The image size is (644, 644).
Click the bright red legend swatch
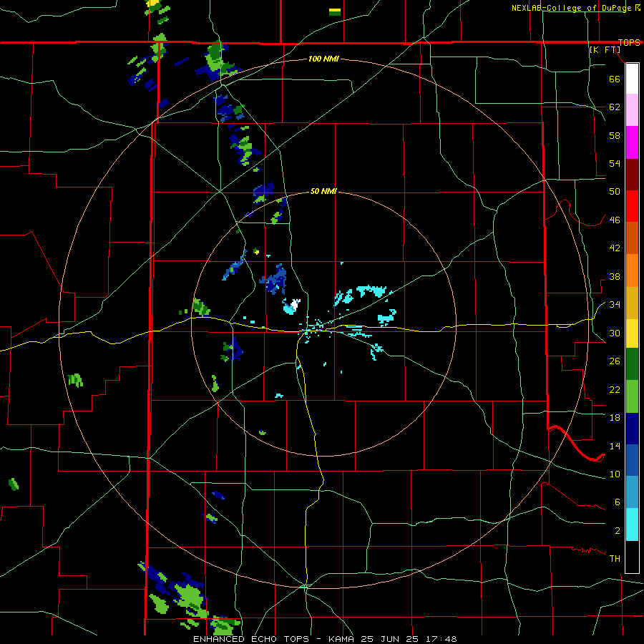click(632, 206)
